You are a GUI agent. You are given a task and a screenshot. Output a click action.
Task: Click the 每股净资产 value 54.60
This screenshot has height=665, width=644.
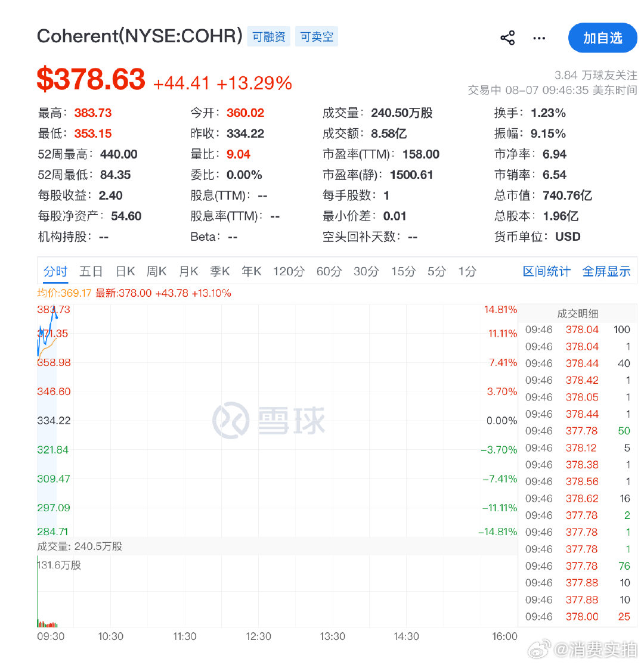click(126, 216)
